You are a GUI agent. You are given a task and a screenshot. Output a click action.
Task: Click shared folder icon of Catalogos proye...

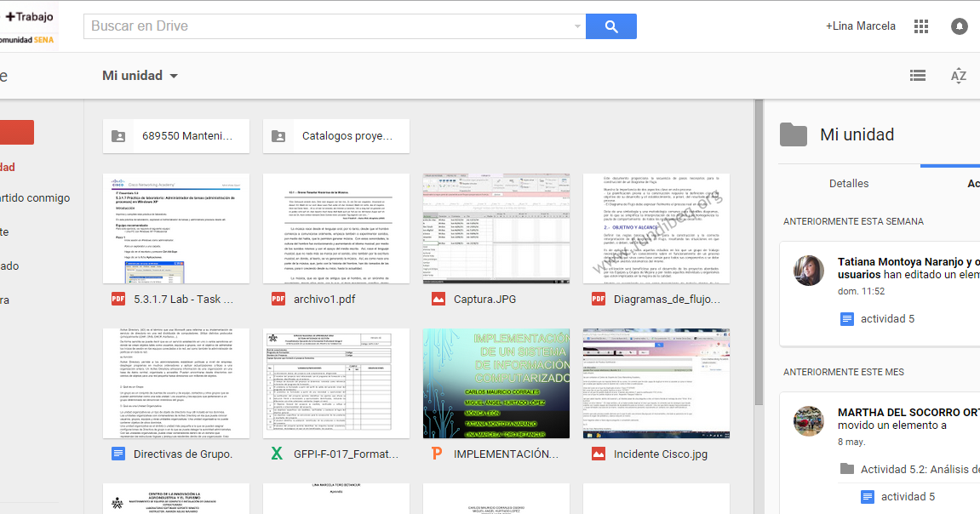(x=278, y=136)
